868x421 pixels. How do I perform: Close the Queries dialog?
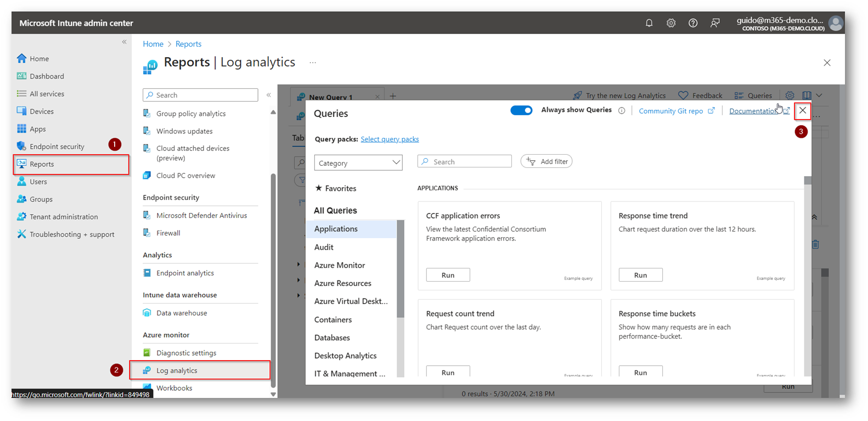click(803, 110)
